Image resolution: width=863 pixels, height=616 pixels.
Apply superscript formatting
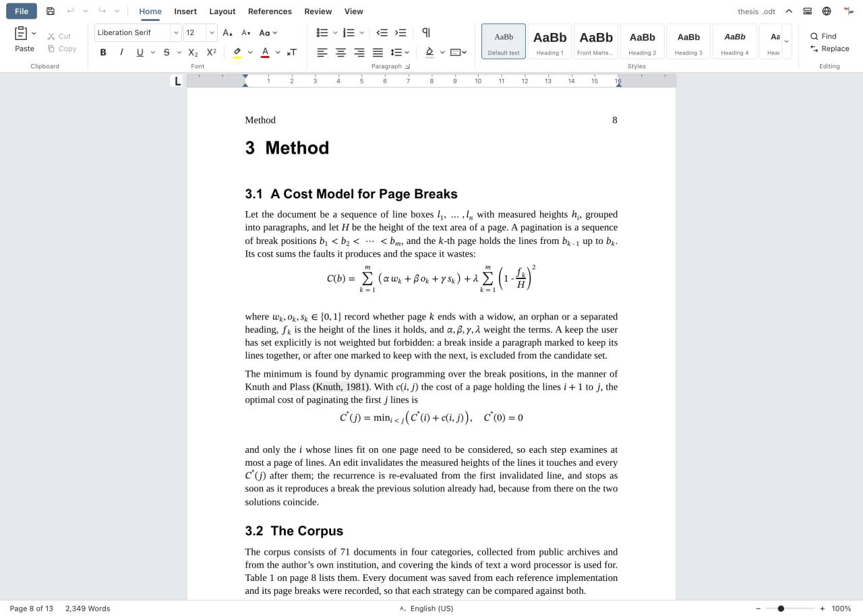212,52
